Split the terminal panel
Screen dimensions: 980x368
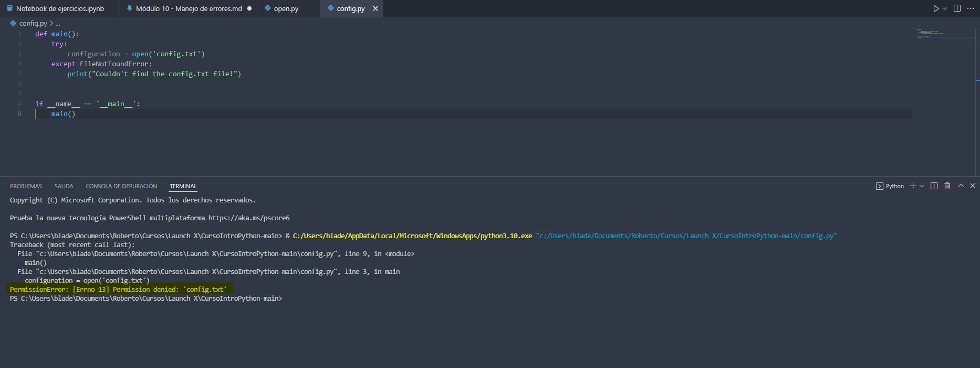point(934,186)
